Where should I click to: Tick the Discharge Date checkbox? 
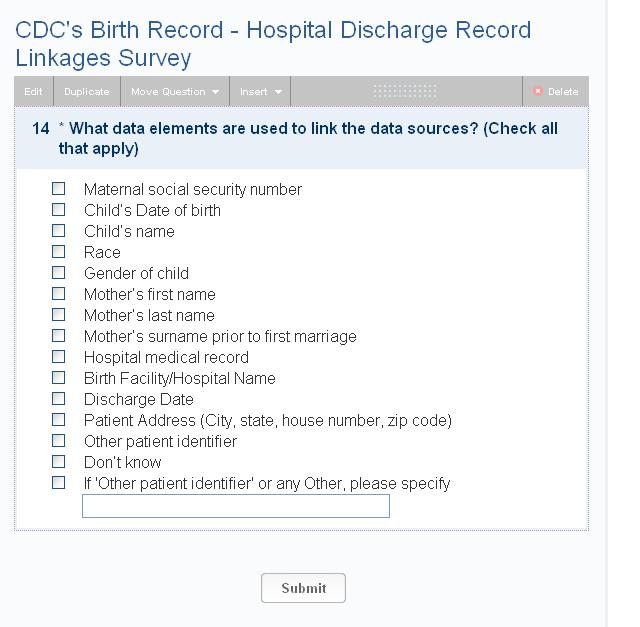click(59, 399)
